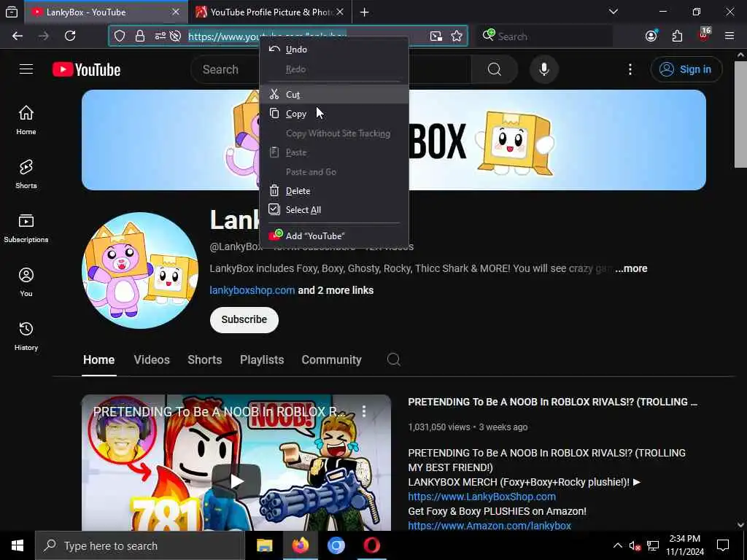Search within the channel magnifier icon
This screenshot has width=747, height=560.
click(393, 359)
